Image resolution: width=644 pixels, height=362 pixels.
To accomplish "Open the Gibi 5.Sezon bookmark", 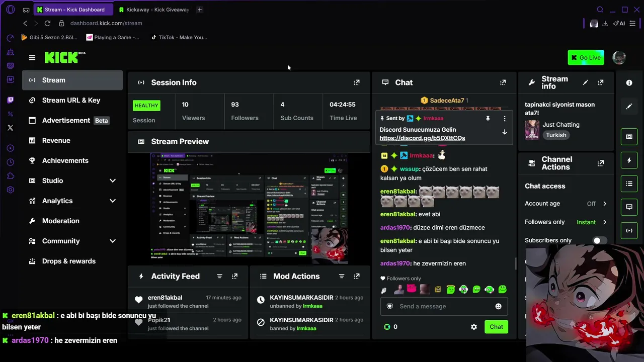I will (49, 37).
